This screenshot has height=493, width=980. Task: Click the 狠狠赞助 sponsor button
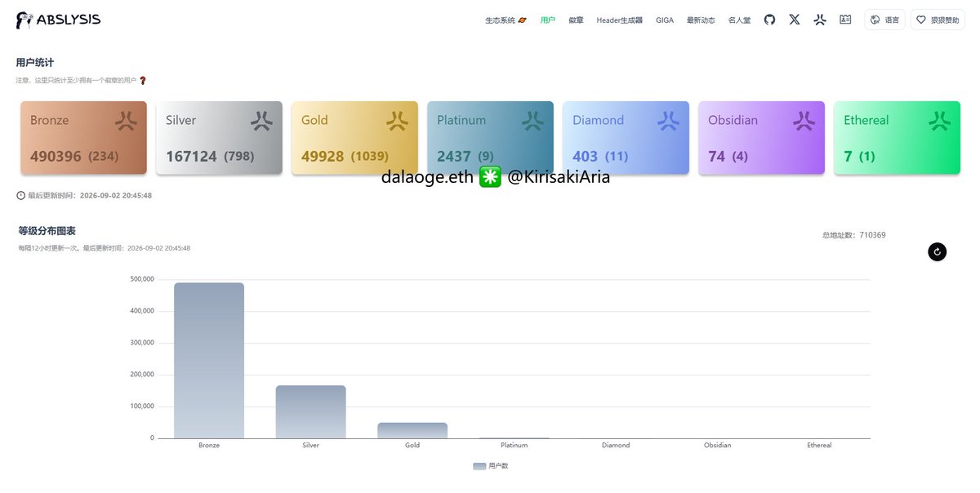click(938, 20)
